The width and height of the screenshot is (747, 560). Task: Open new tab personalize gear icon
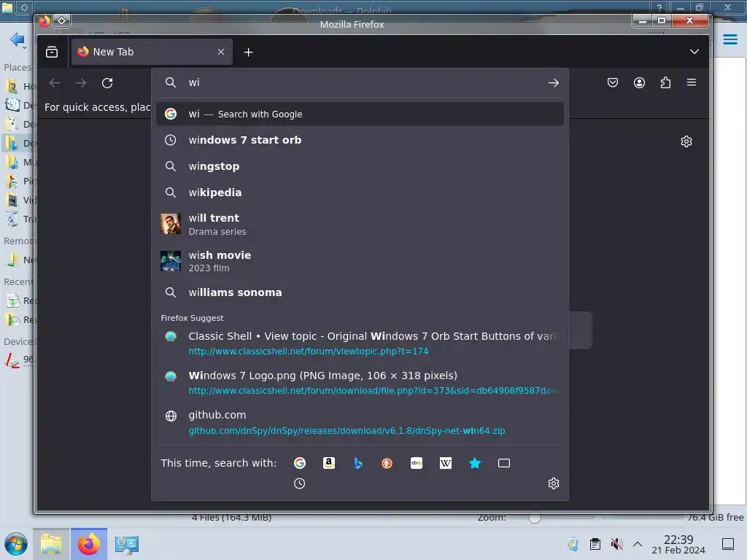[x=686, y=141]
